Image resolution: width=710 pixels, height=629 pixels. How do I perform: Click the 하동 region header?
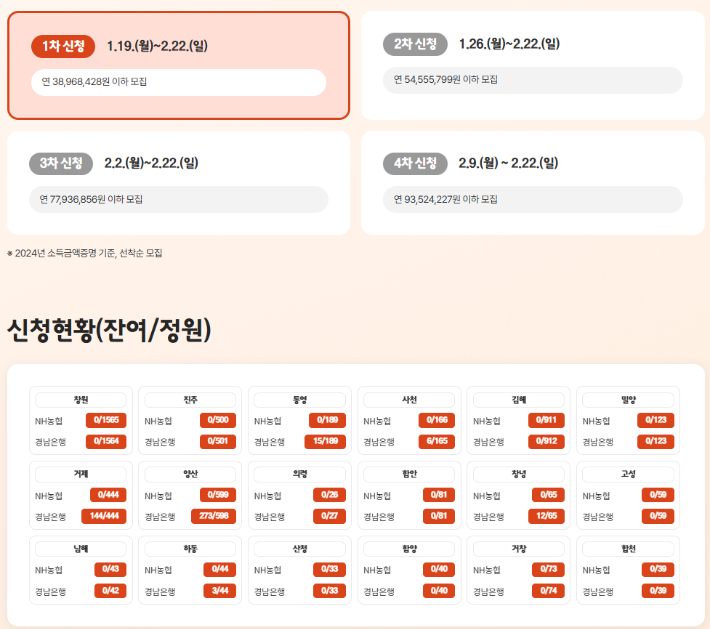pyautogui.click(x=190, y=549)
